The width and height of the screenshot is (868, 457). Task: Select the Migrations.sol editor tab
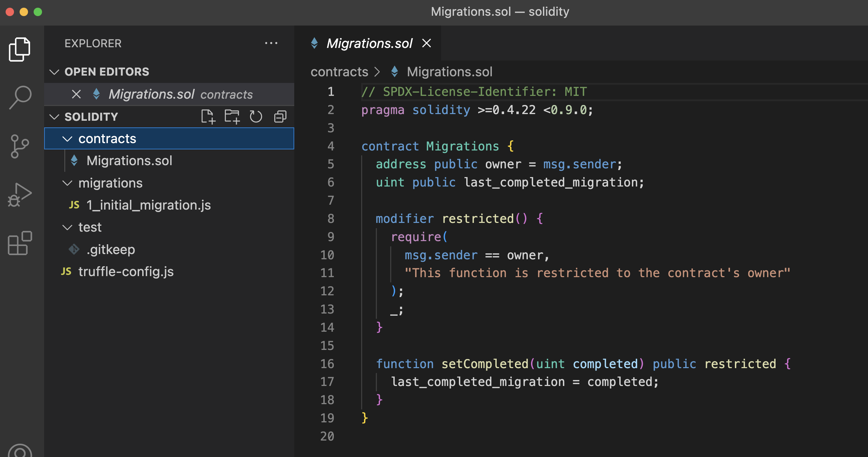[x=369, y=43]
